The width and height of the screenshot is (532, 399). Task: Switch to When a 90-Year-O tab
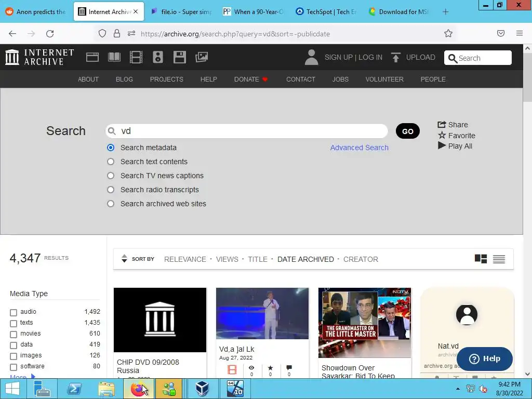click(x=253, y=12)
